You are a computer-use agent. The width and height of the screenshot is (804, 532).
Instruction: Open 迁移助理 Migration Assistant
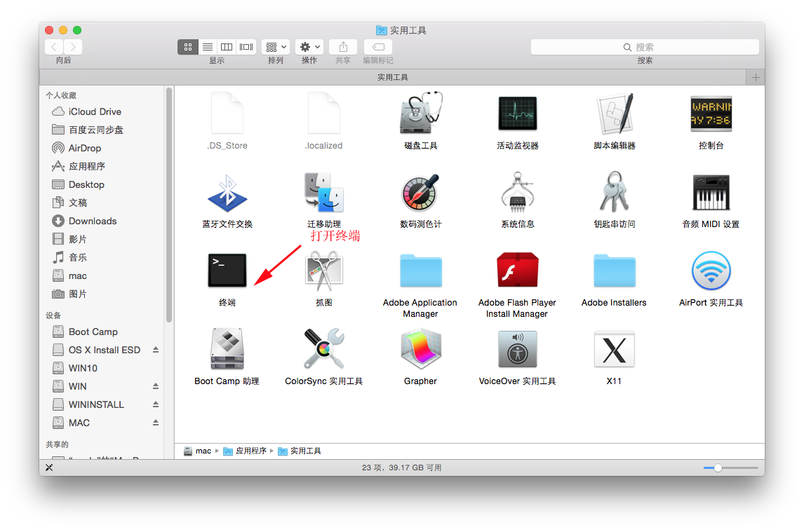click(x=324, y=193)
